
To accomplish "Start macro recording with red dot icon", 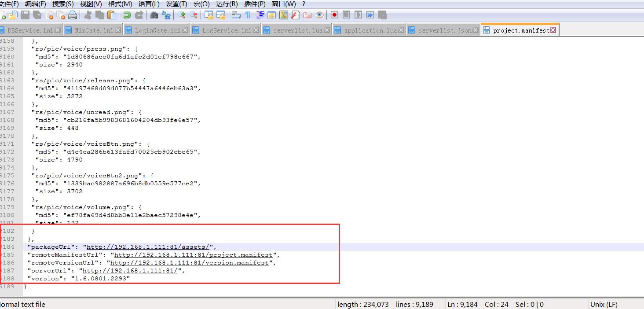I will (334, 15).
